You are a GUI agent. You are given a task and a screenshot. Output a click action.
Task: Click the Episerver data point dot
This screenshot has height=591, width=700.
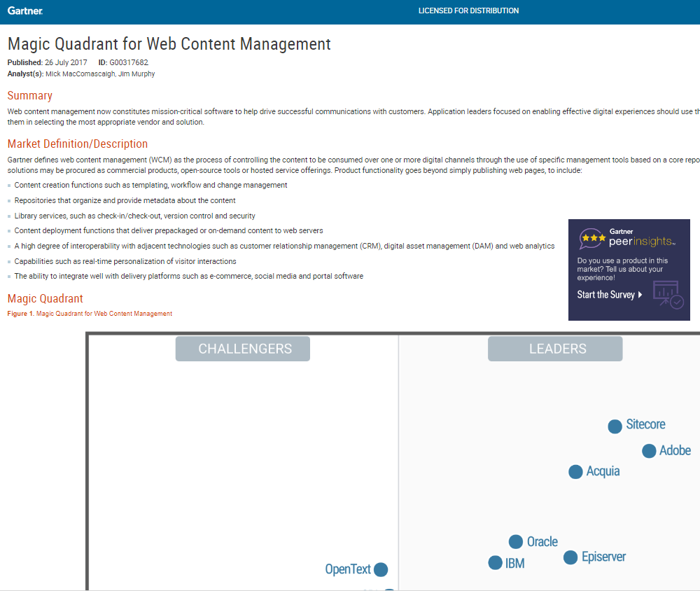coord(570,557)
